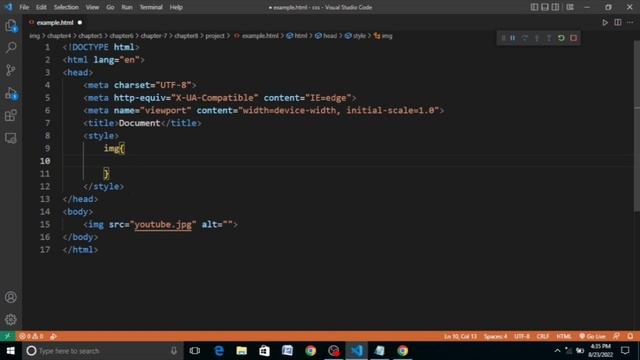640x360 pixels.
Task: Open the editor More Actions menu
Action: click(x=630, y=22)
